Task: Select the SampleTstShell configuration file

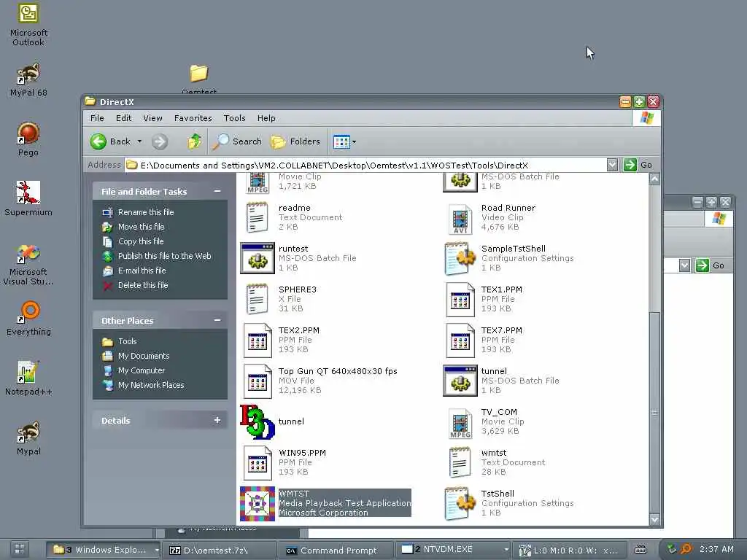Action: click(509, 258)
